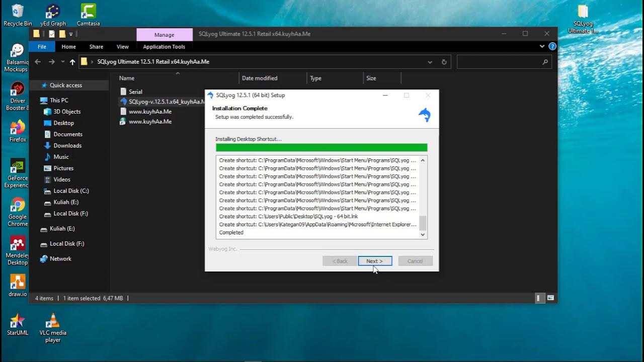Image resolution: width=644 pixels, height=362 pixels.
Task: Click the blue Help question mark icon
Action: pos(552,46)
